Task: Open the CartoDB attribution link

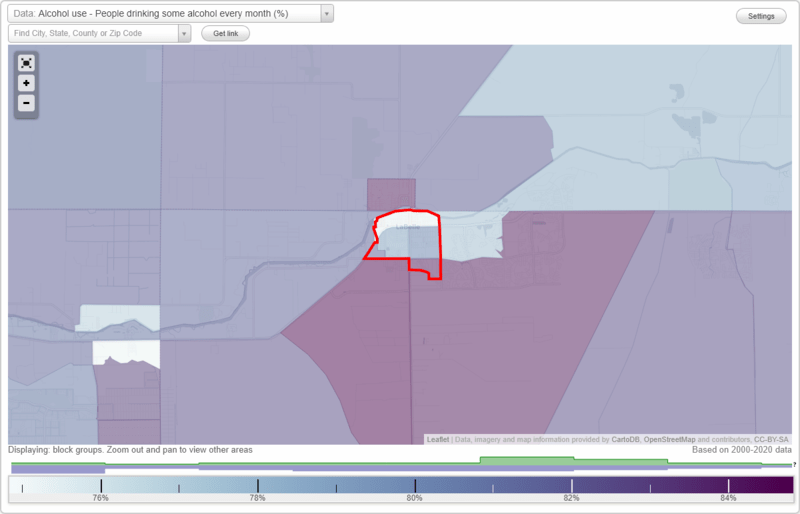Action: [x=625, y=439]
